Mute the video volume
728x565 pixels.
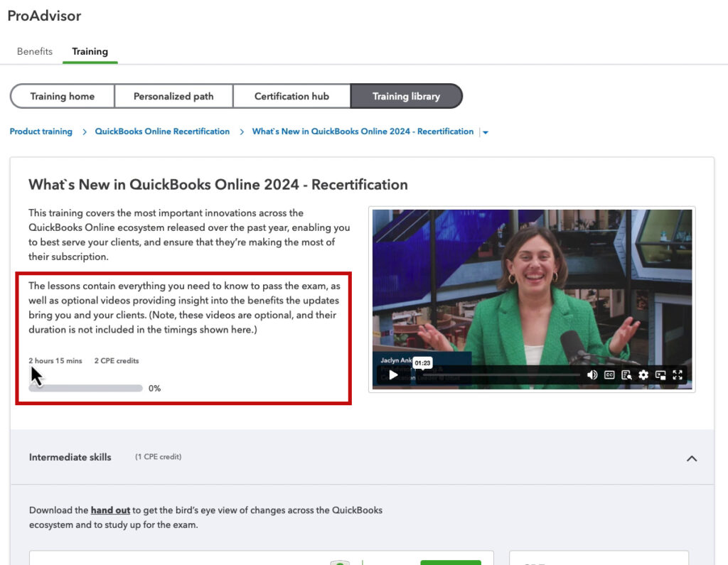(592, 375)
